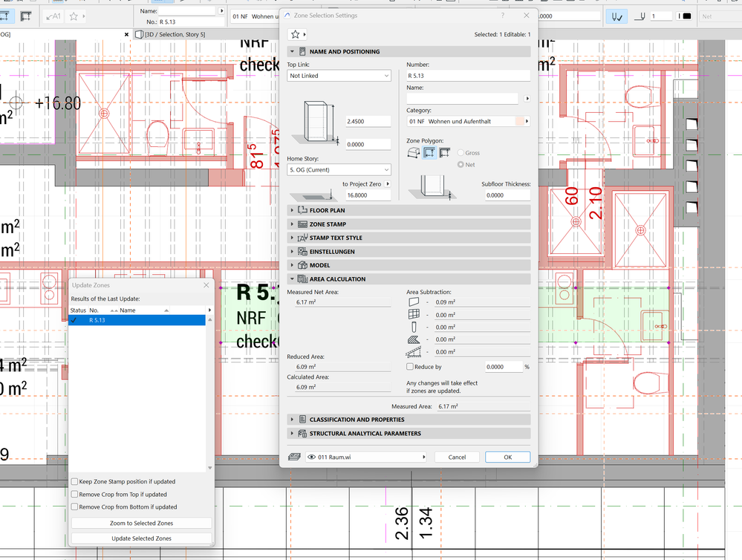Image resolution: width=742 pixels, height=560 pixels.
Task: Click the Favorites star in Zone Settings dialog
Action: 295,34
